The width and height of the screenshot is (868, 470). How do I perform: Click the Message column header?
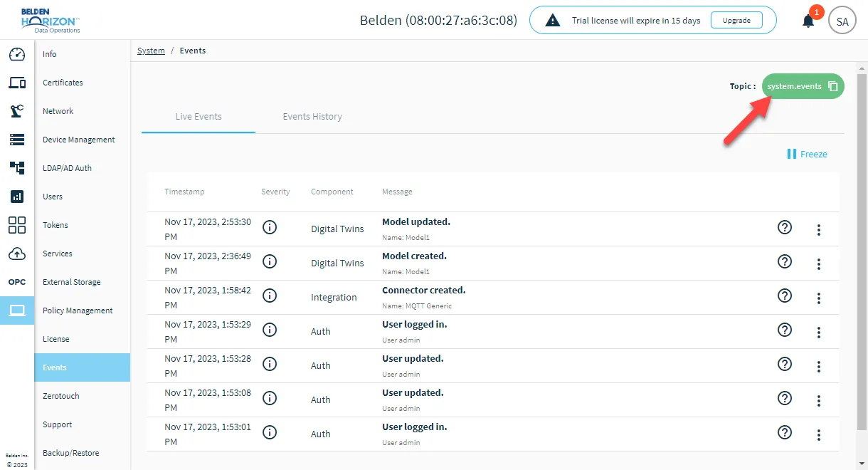click(x=397, y=192)
